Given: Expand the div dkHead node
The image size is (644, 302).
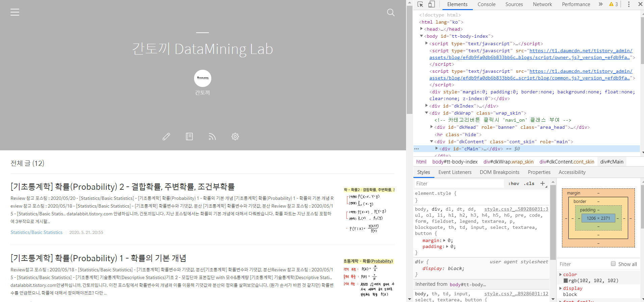Looking at the screenshot, I should pyautogui.click(x=432, y=127).
